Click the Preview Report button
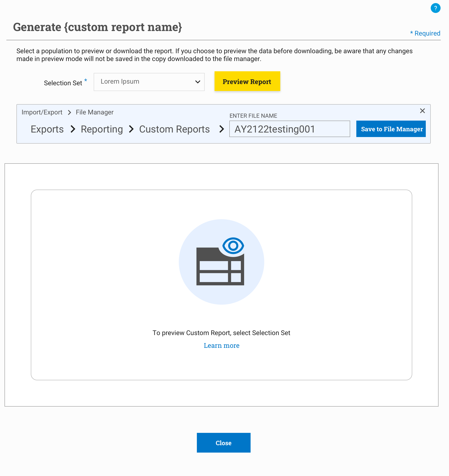This screenshot has width=449, height=476. point(247,81)
